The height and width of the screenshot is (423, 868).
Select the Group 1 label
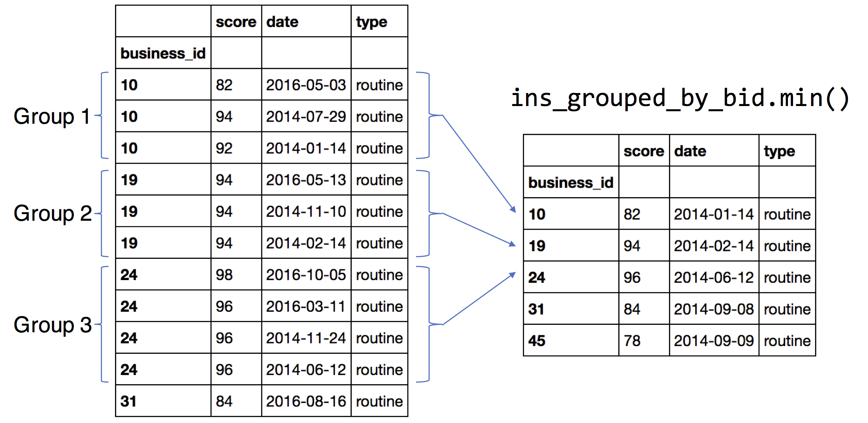tap(52, 116)
